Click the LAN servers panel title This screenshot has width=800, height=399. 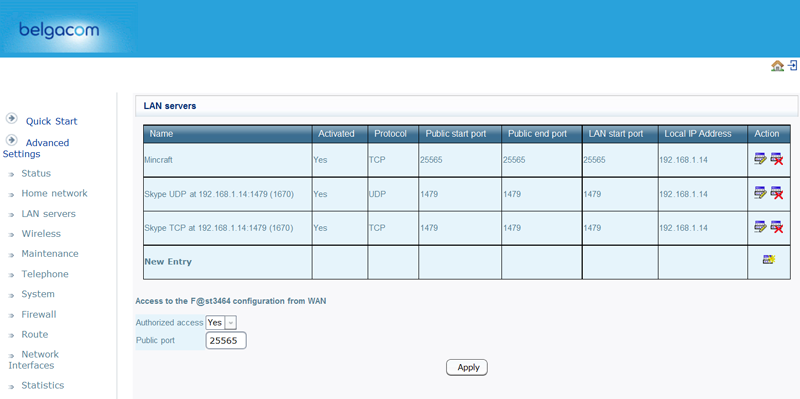tap(170, 106)
